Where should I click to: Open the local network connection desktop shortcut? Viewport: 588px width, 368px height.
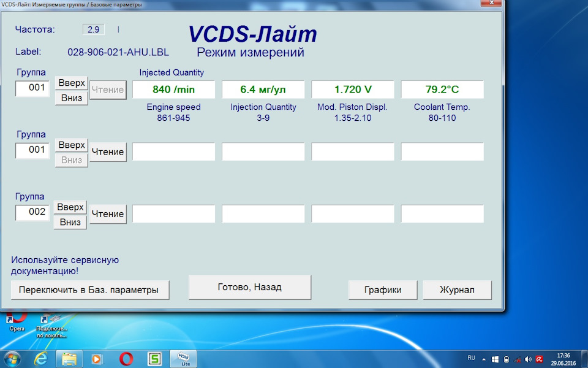[x=51, y=326]
